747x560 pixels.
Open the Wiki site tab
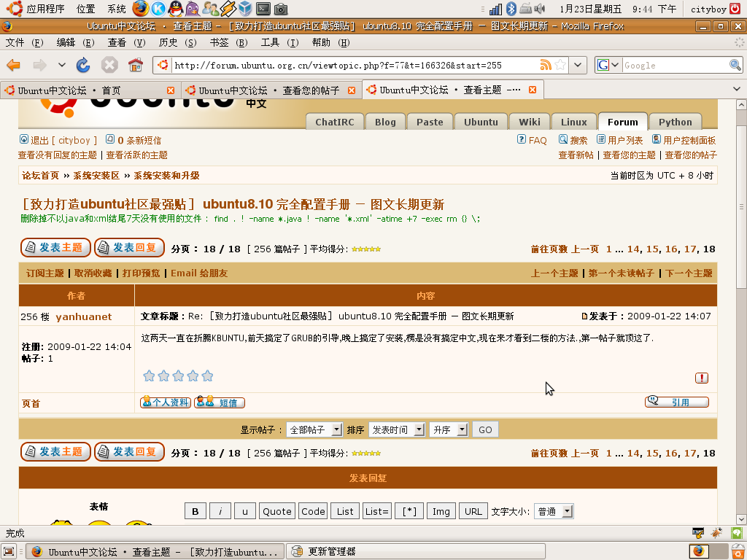point(530,122)
